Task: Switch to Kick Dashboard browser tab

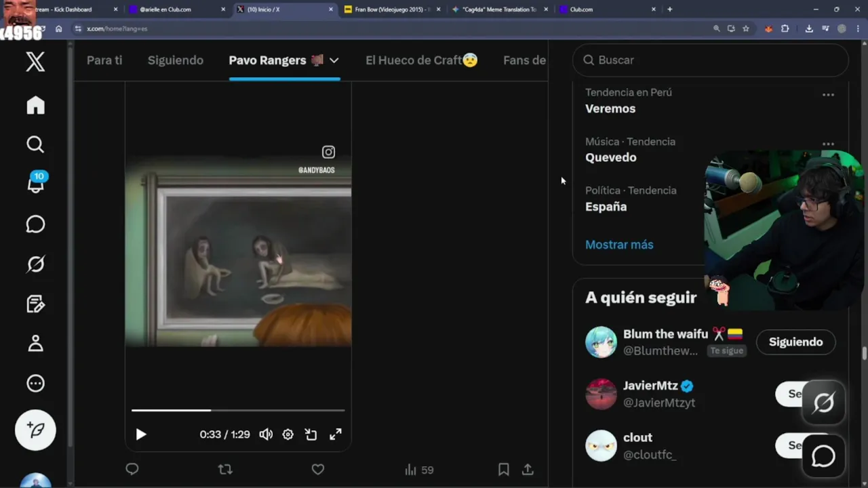Action: click(66, 9)
